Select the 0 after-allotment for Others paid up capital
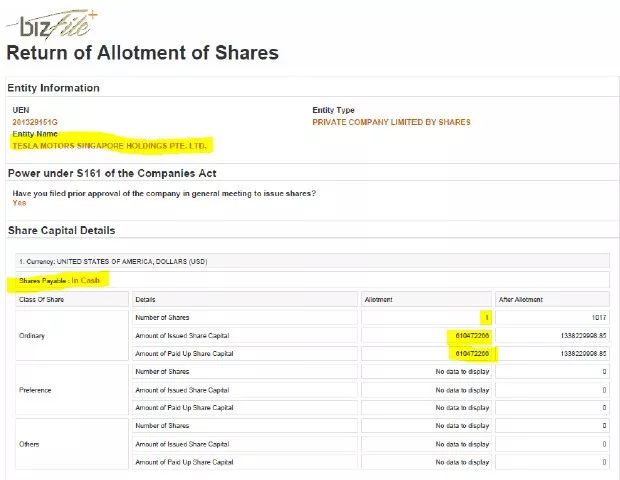 [x=604, y=462]
